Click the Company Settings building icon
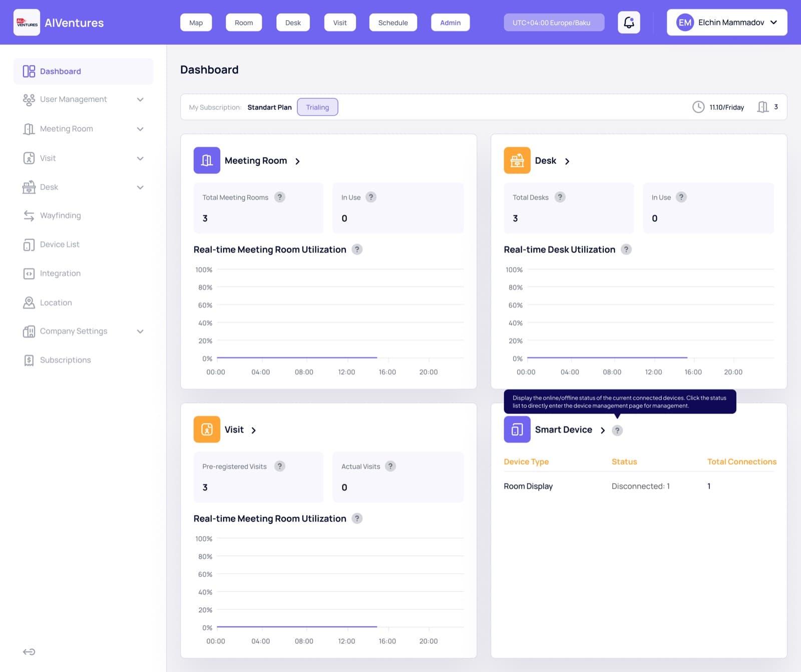Viewport: 801px width, 672px height. pos(29,331)
